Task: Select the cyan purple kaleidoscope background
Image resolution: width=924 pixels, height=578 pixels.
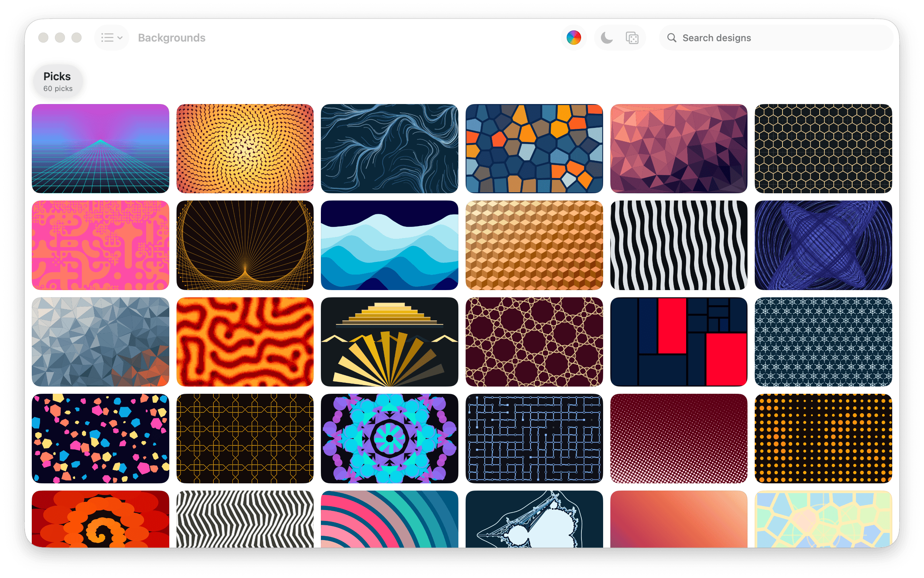Action: pyautogui.click(x=389, y=439)
